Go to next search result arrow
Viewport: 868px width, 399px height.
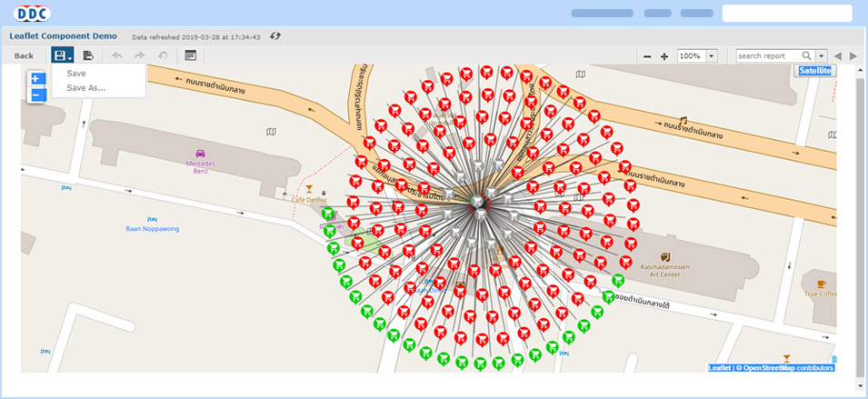pyautogui.click(x=853, y=55)
